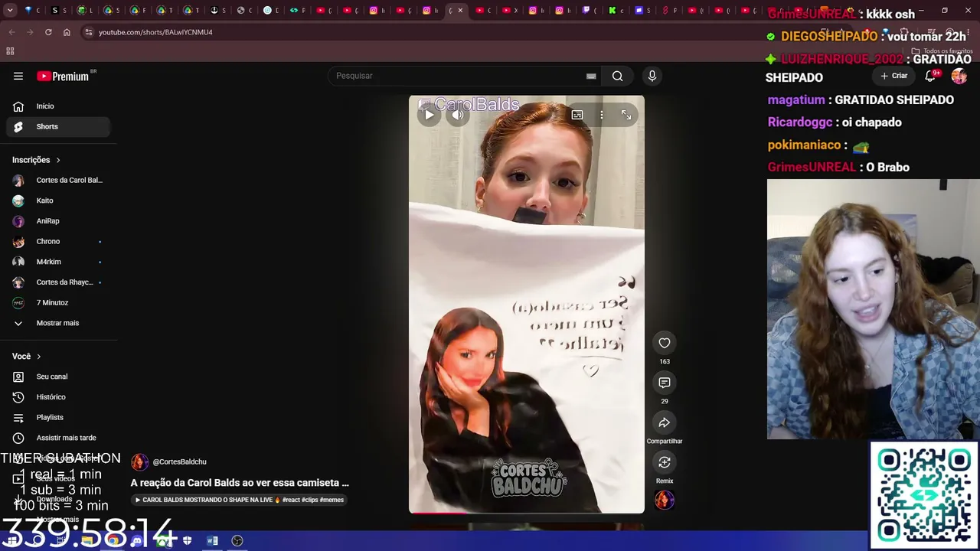Open the @CortesBaldchu channel link

coord(179,461)
